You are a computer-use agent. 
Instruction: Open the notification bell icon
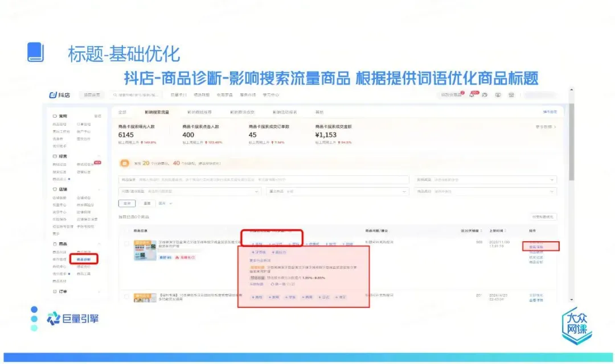pos(471,95)
